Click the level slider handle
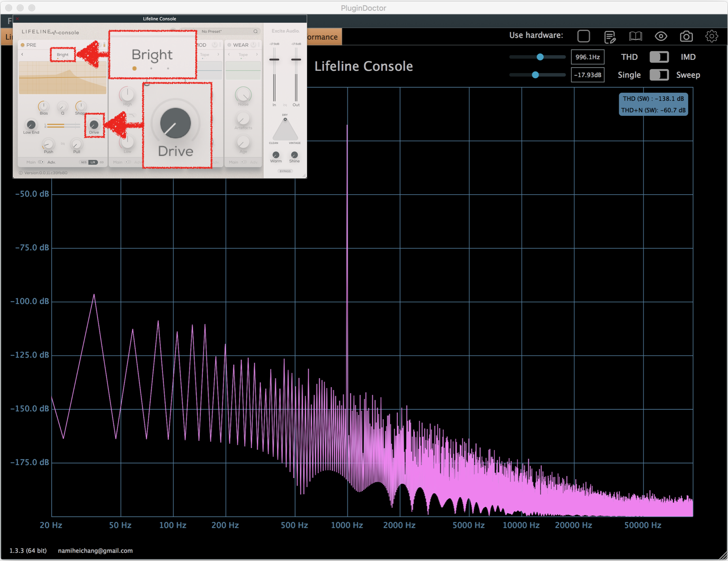The width and height of the screenshot is (728, 561). click(x=535, y=75)
